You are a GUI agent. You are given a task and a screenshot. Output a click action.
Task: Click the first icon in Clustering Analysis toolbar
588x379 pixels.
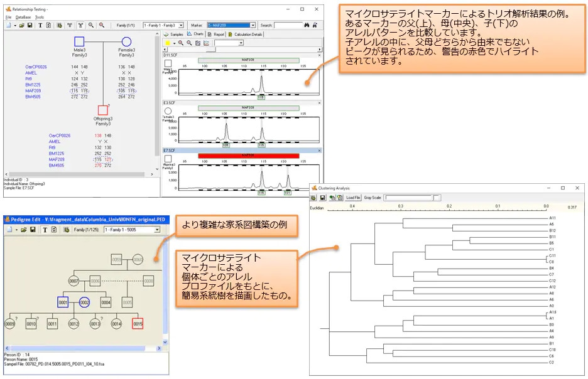(x=314, y=197)
